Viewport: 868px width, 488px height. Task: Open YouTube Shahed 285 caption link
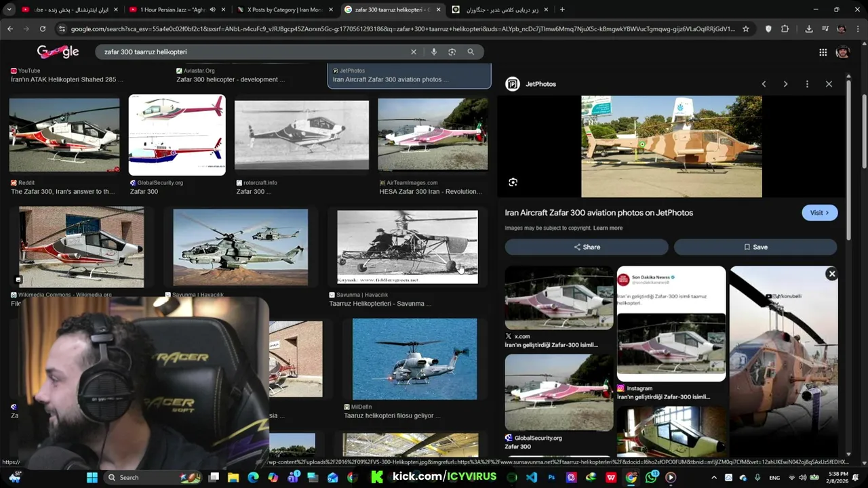[x=66, y=79]
